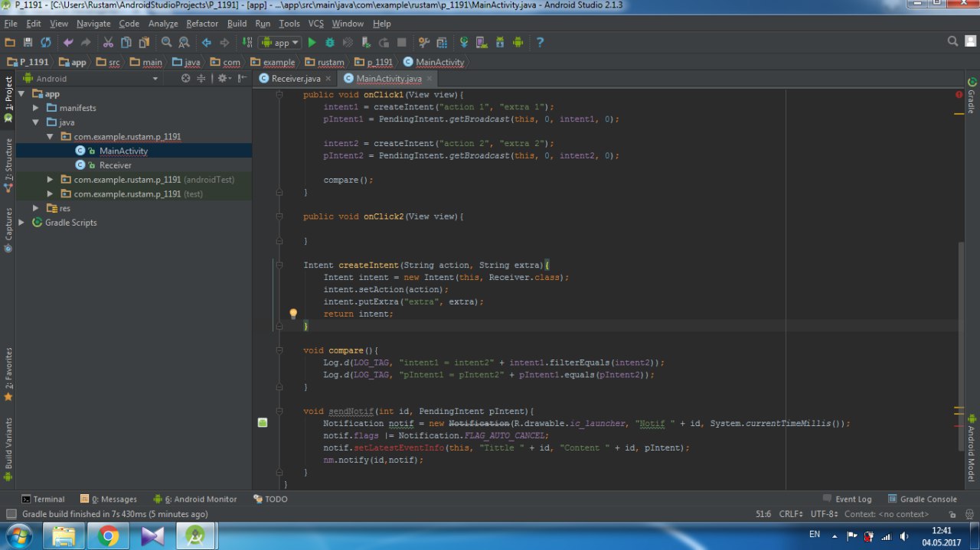
Task: Open the Refactor menu
Action: [x=202, y=24]
